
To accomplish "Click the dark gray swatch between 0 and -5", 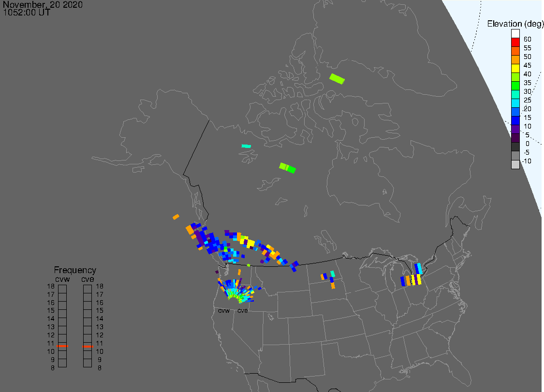I will tap(515, 146).
